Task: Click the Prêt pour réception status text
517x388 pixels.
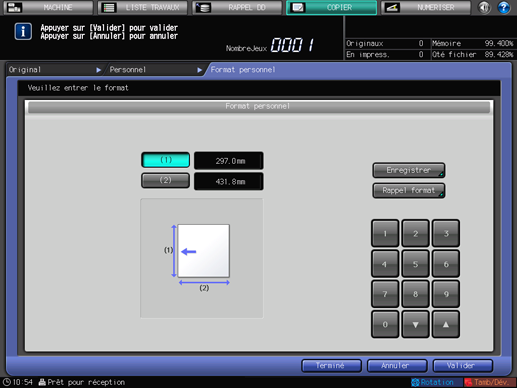Action: 86,382
